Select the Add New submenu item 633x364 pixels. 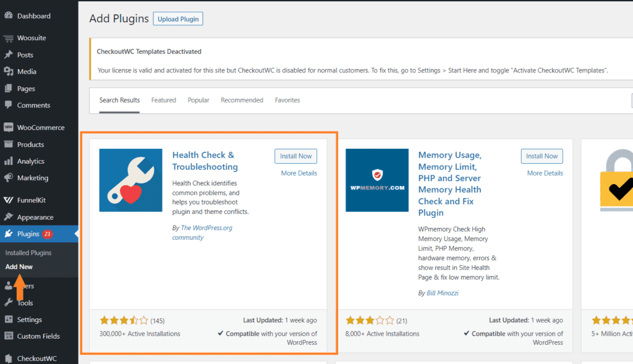click(19, 267)
